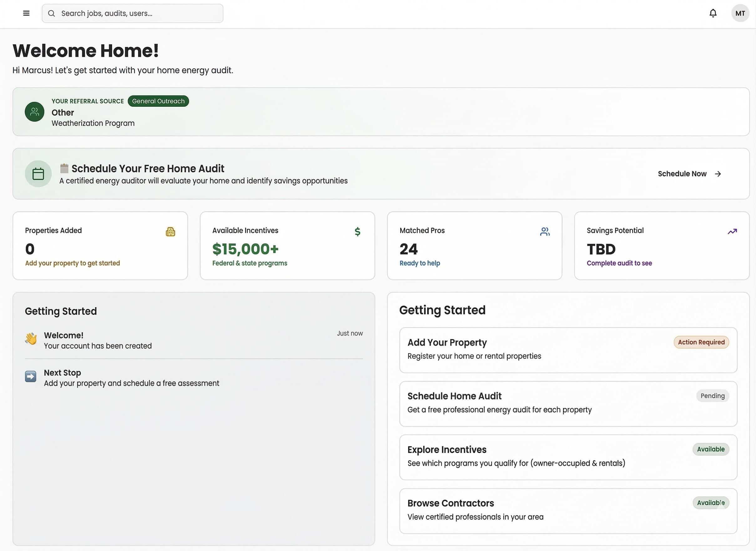This screenshot has height=551, width=756.
Task: Open the Browse Contractors step
Action: tap(533, 510)
